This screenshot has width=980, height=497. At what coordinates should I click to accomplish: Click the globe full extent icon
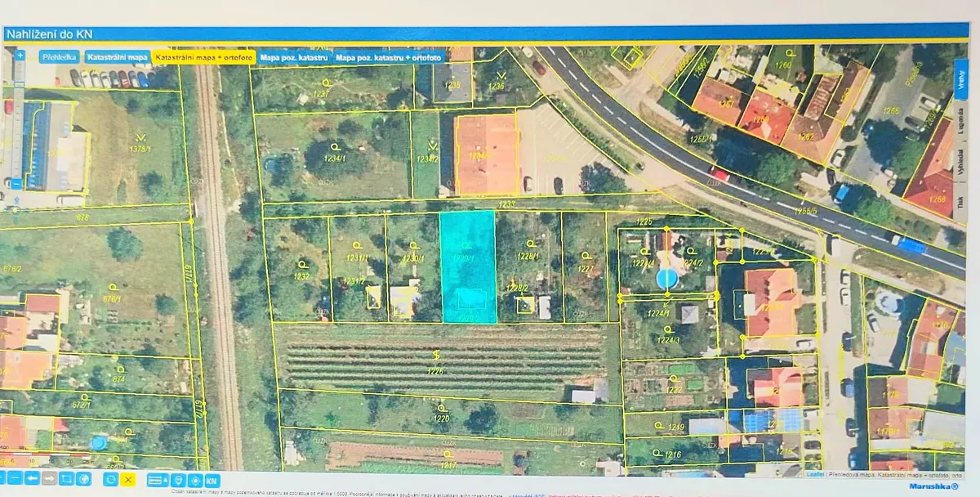[83, 478]
